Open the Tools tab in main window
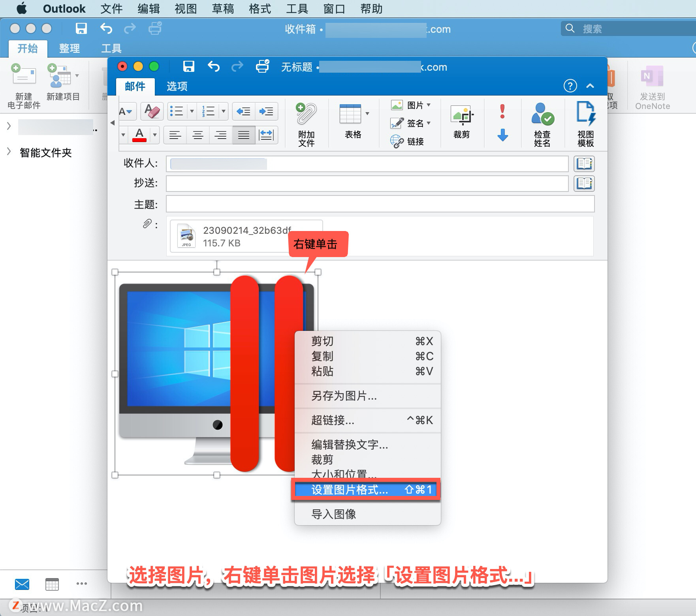This screenshot has height=616, width=696. point(111,49)
